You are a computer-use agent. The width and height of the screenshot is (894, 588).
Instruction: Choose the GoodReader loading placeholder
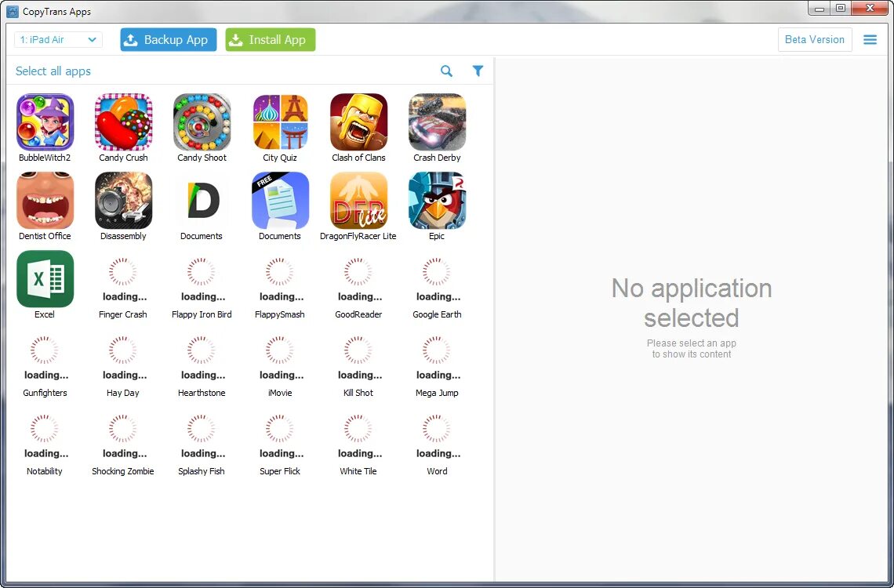358,278
